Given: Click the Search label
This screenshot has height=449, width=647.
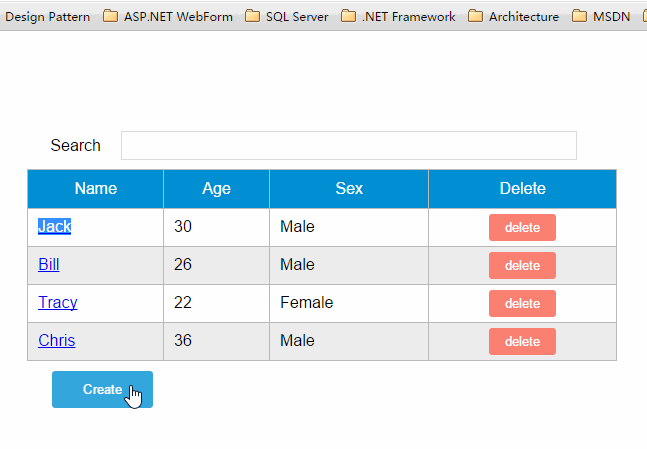Looking at the screenshot, I should 76,145.
